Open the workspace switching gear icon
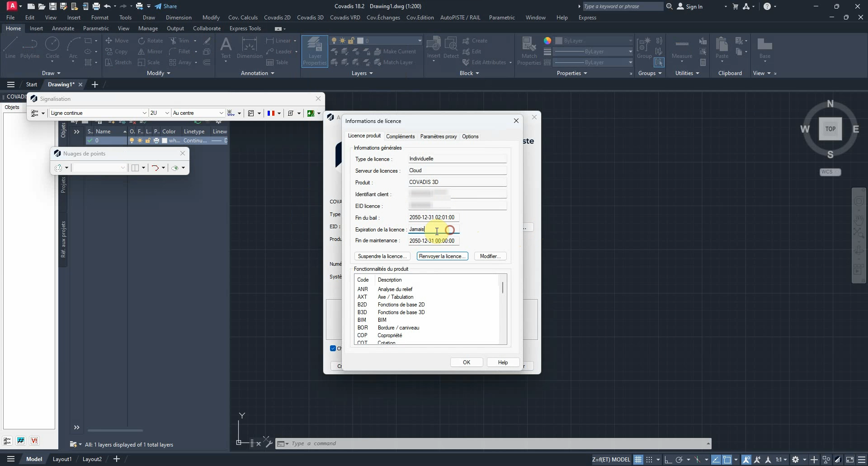 pyautogui.click(x=795, y=460)
